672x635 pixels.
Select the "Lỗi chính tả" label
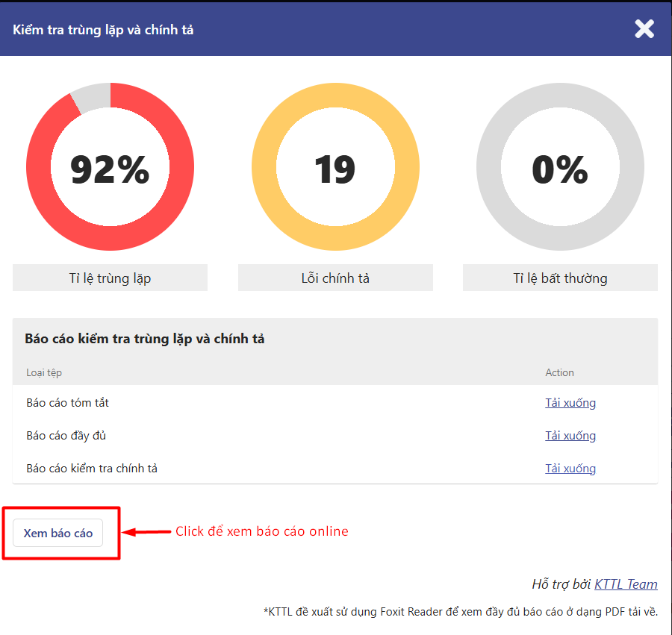click(335, 278)
